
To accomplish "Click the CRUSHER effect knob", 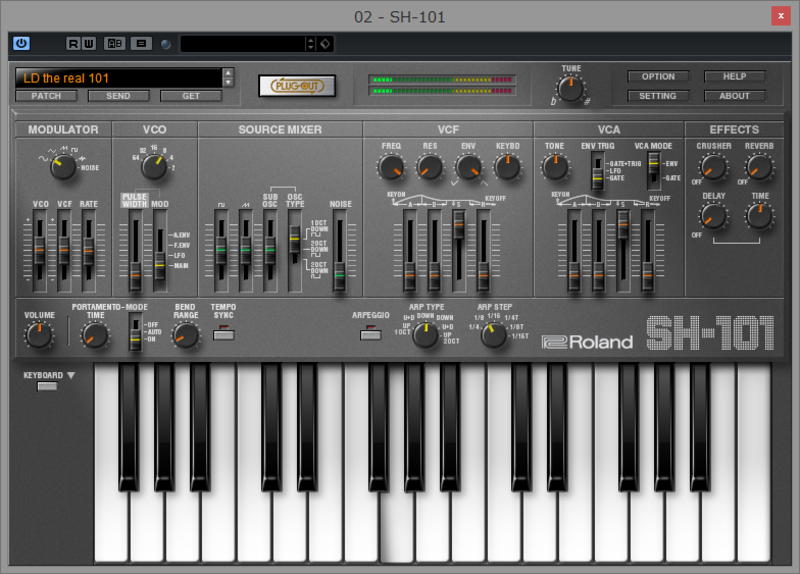I will point(713,167).
